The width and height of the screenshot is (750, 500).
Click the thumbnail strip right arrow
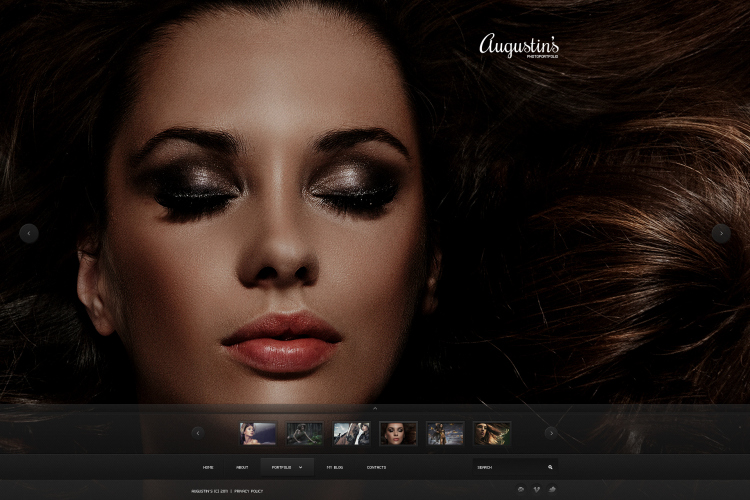551,433
